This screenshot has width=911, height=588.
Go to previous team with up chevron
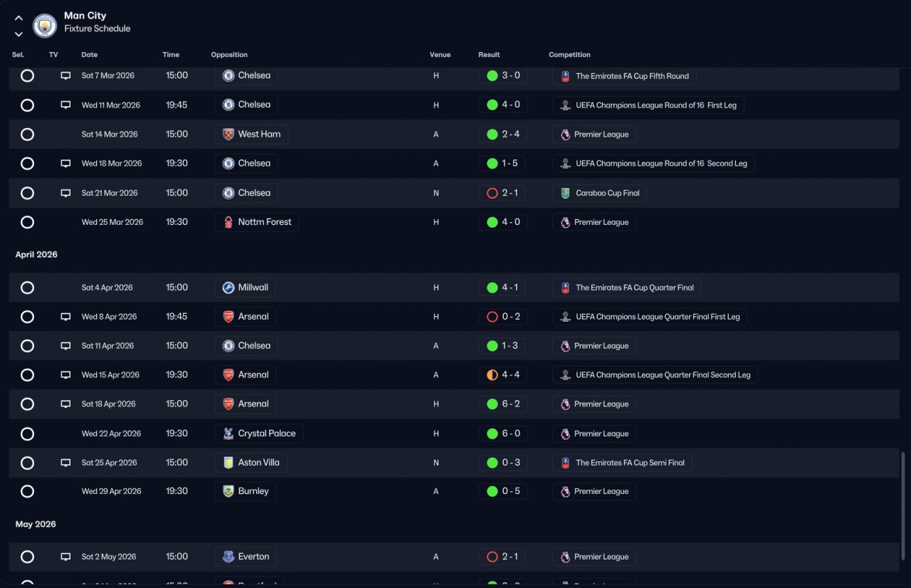tap(19, 19)
